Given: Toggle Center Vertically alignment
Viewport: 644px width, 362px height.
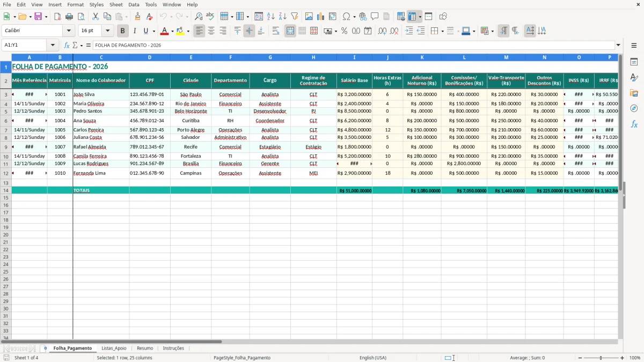Looking at the screenshot, I should coord(249,31).
